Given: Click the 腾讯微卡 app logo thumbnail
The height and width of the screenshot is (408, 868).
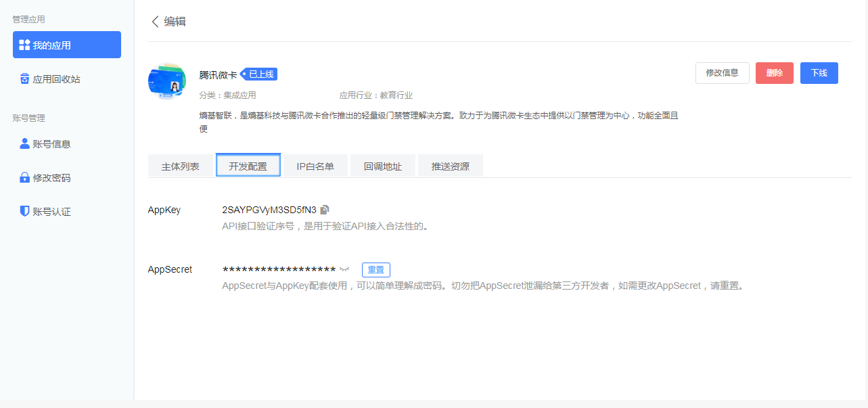Looking at the screenshot, I should point(166,81).
